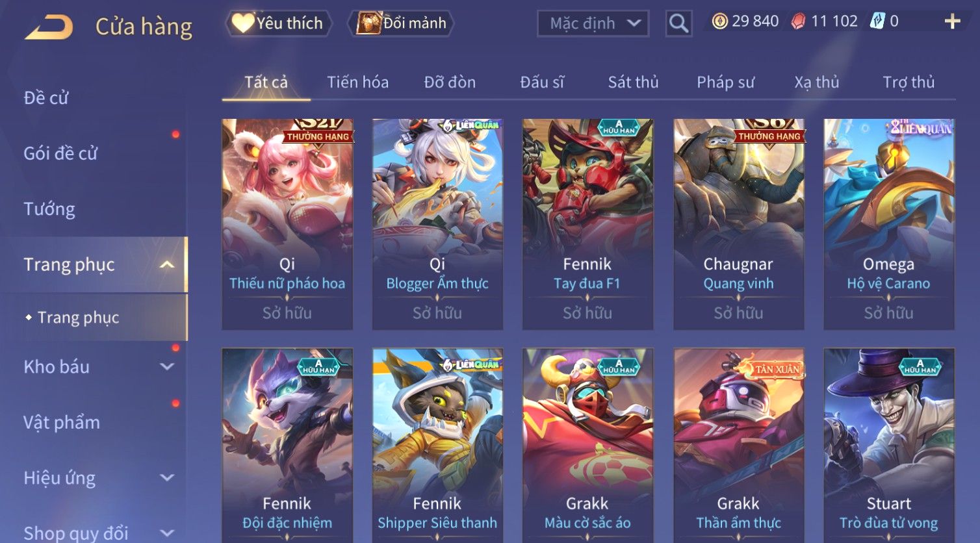The image size is (980, 543).
Task: Select Omega Hộ vệ Carano skin card
Action: [888, 224]
